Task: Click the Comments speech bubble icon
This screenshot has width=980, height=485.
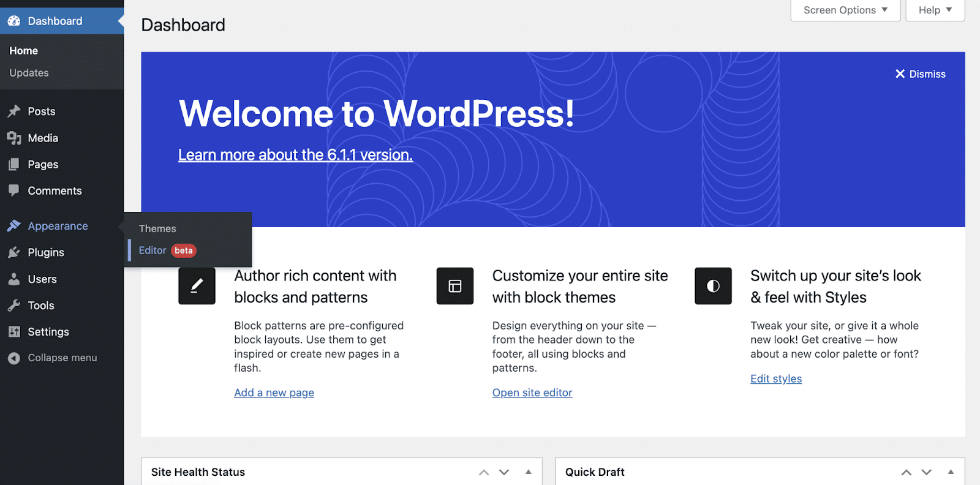Action: [x=14, y=190]
